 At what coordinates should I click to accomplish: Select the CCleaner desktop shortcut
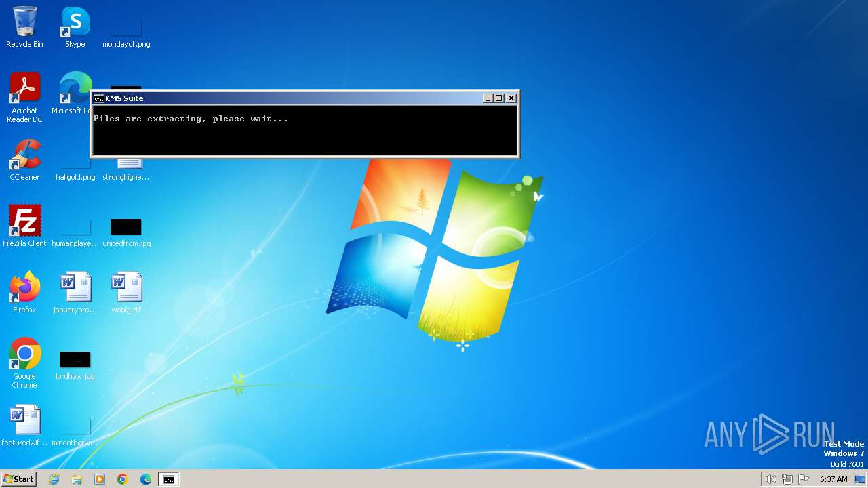[24, 160]
